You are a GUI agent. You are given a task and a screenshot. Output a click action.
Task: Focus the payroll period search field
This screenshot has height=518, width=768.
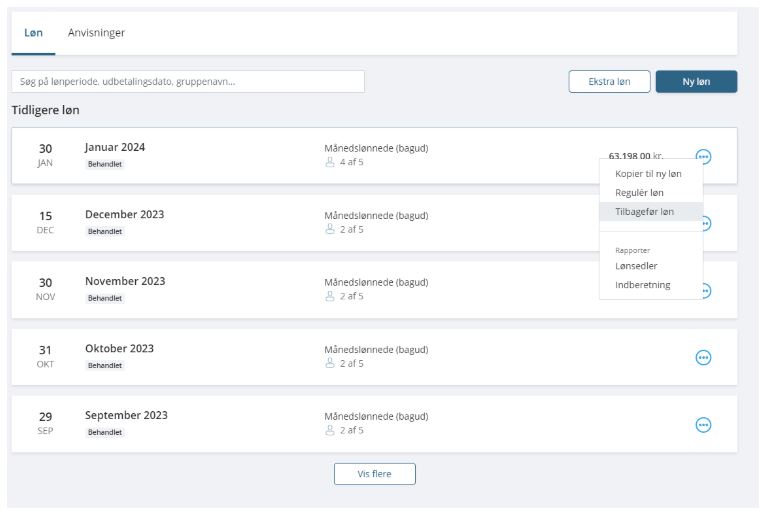click(188, 81)
